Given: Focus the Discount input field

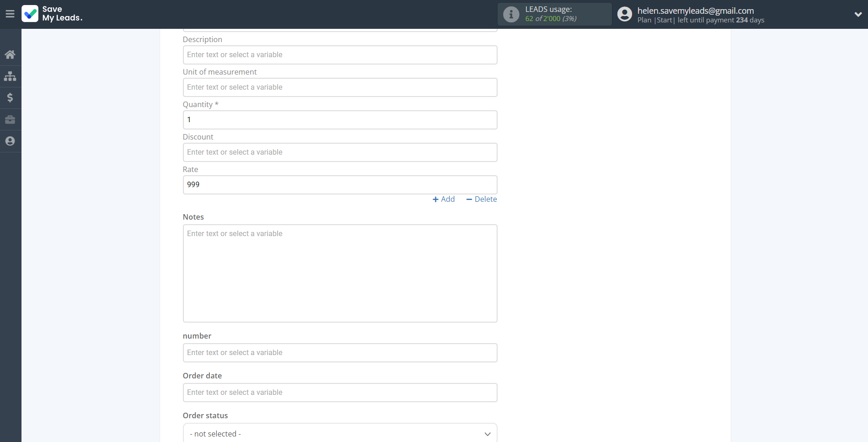Looking at the screenshot, I should [x=340, y=152].
